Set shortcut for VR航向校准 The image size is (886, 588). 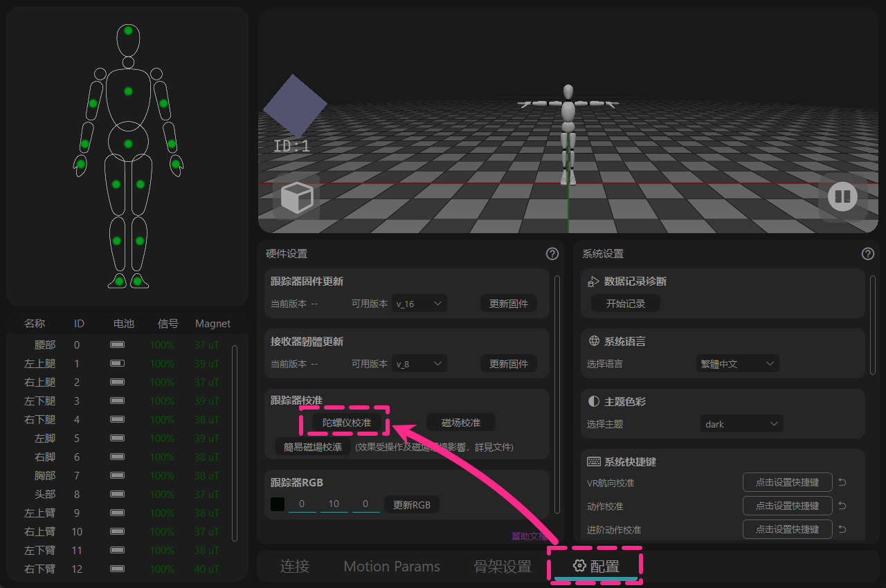pyautogui.click(x=788, y=482)
